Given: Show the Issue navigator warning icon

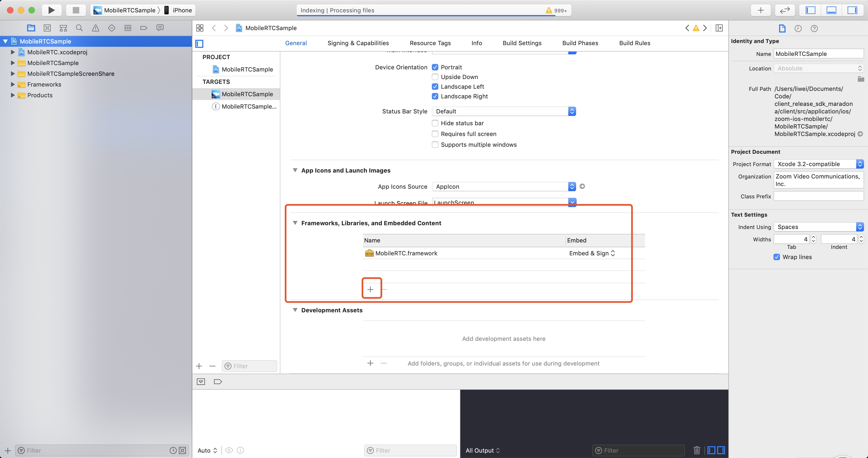Looking at the screenshot, I should coord(96,28).
